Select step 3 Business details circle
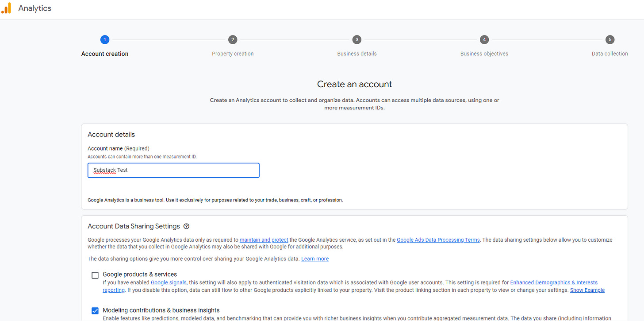The height and width of the screenshot is (321, 644). tap(357, 39)
